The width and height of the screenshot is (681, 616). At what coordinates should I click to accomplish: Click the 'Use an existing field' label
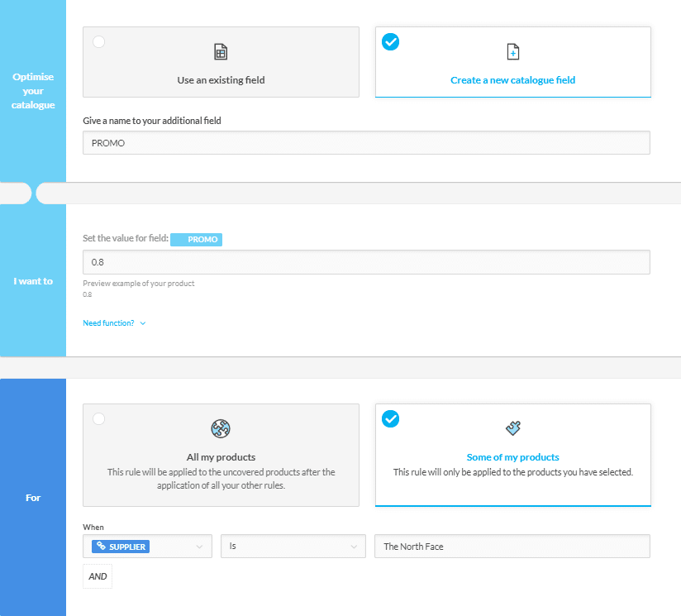tap(221, 80)
